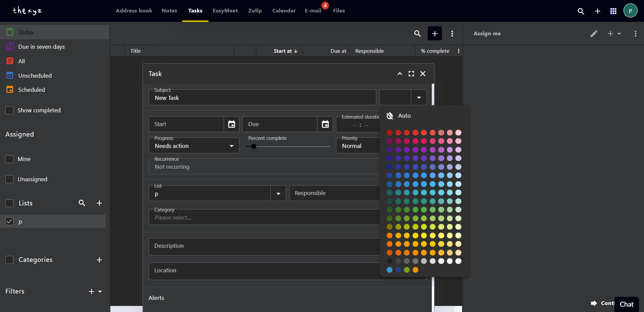Search lists with the magnifier icon
This screenshot has width=644, height=312.
82,203
